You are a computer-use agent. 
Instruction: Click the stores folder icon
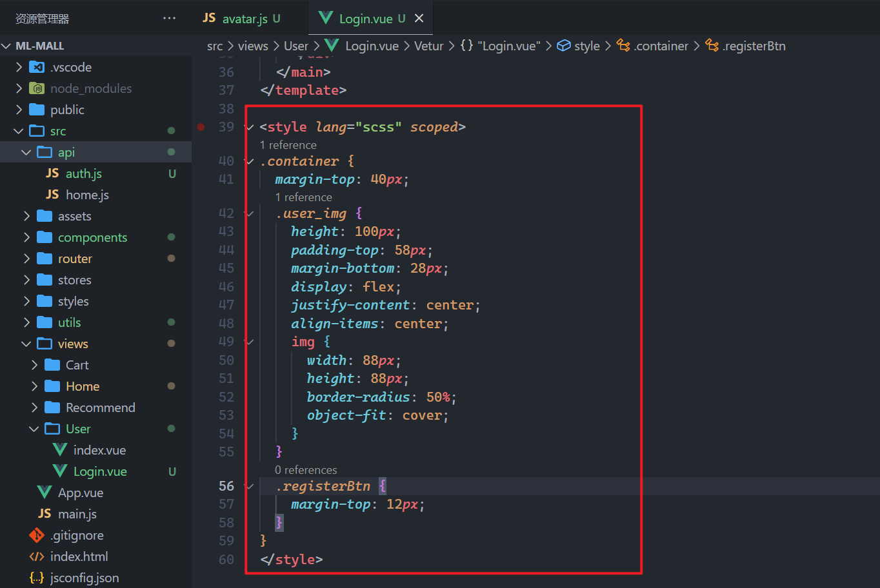[x=45, y=280]
